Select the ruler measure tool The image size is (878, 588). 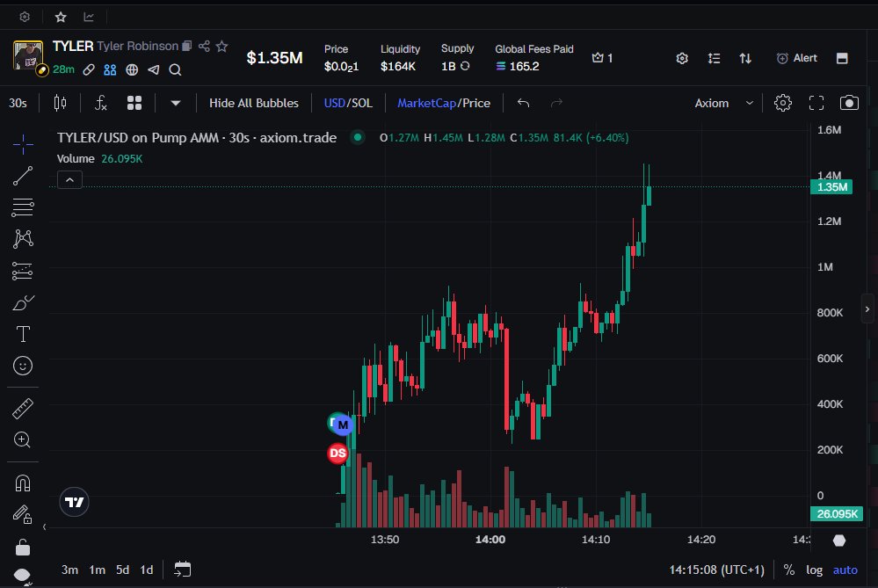click(x=23, y=409)
